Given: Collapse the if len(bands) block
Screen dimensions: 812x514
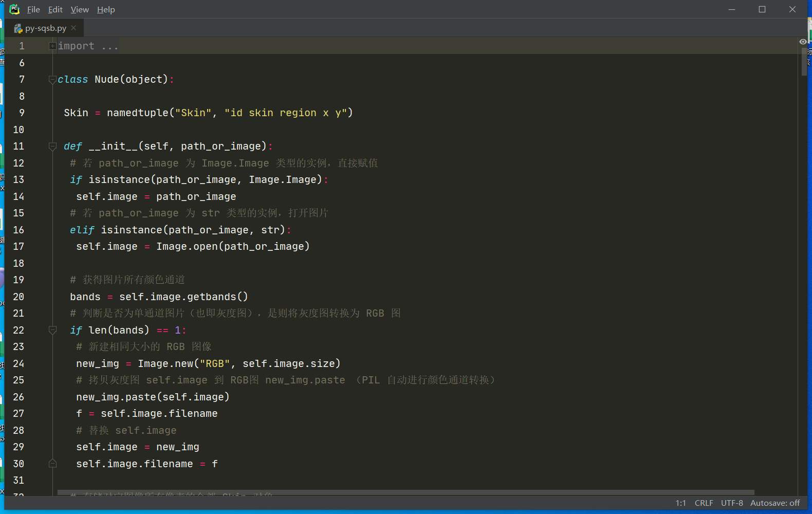Looking at the screenshot, I should pos(52,330).
